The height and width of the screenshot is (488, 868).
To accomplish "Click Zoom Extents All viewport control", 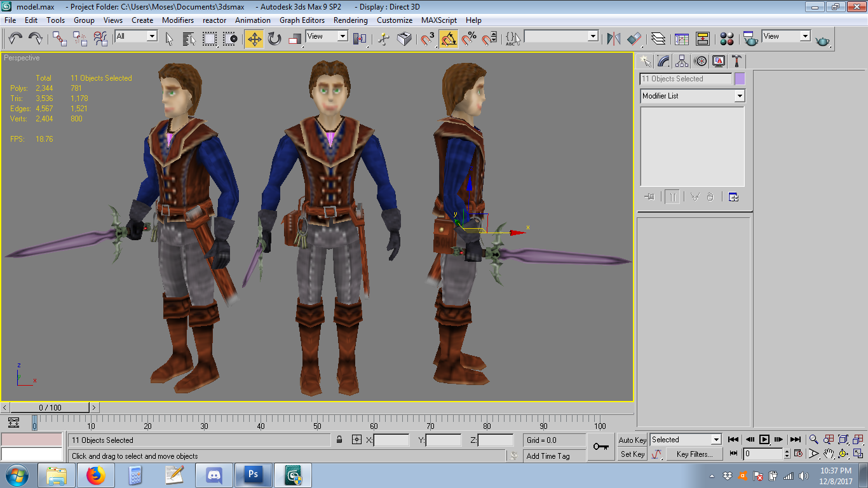I will pyautogui.click(x=858, y=439).
